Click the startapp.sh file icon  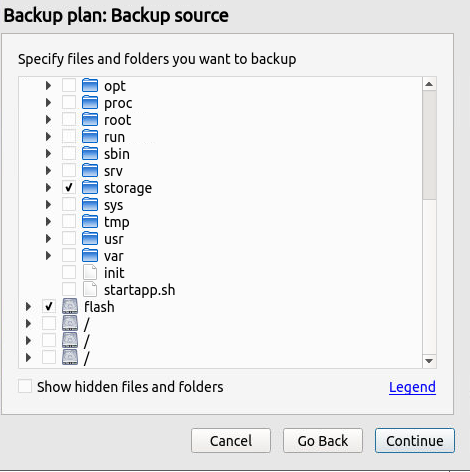tap(90, 290)
